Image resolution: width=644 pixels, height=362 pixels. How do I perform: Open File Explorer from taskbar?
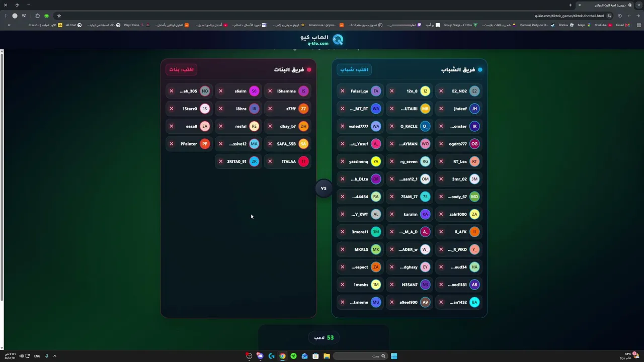(327, 356)
